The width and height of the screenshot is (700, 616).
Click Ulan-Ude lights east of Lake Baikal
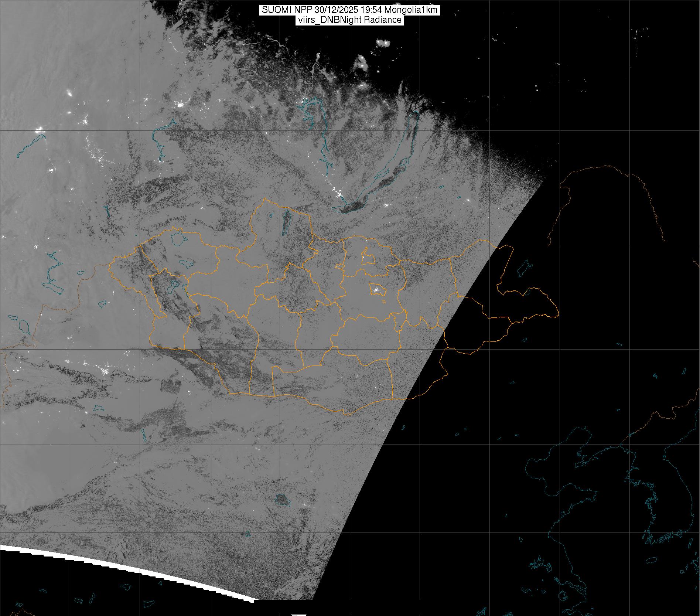[x=387, y=205]
